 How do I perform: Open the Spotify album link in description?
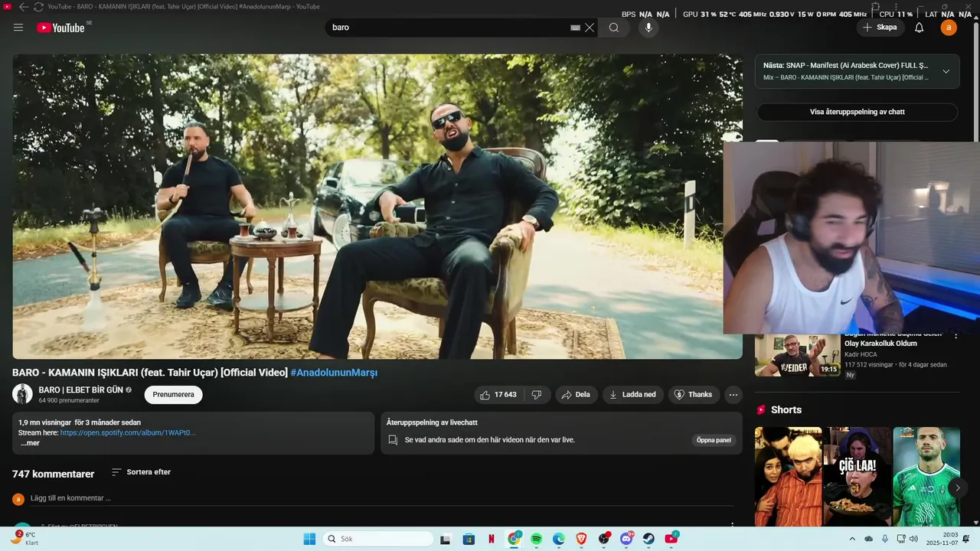pos(128,432)
